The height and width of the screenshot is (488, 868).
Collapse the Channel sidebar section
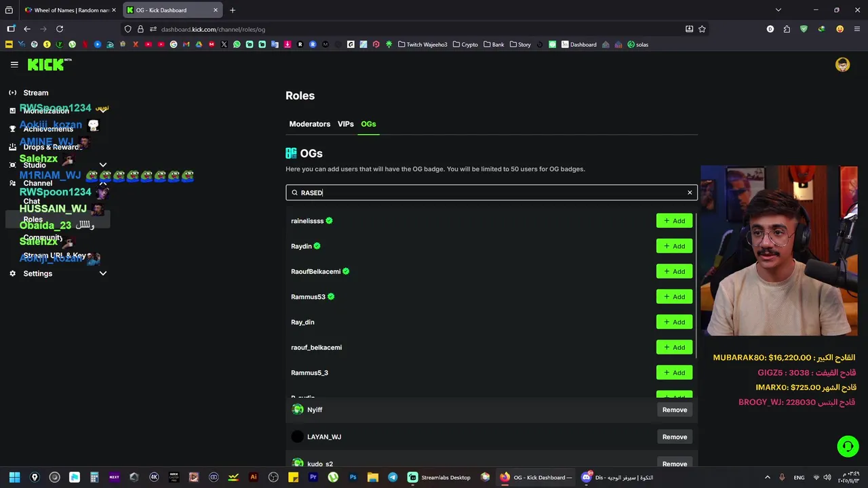click(103, 183)
